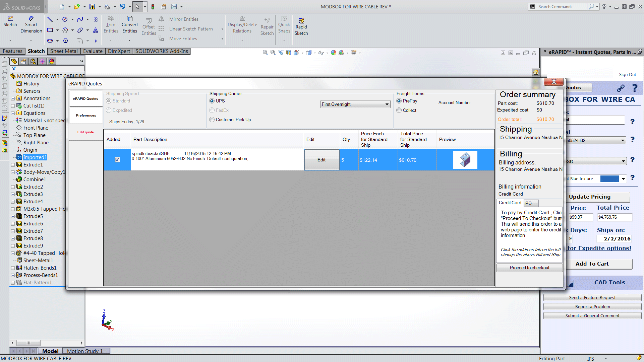Click the Trim Entities tool
This screenshot has width=644, height=362.
(111, 24)
